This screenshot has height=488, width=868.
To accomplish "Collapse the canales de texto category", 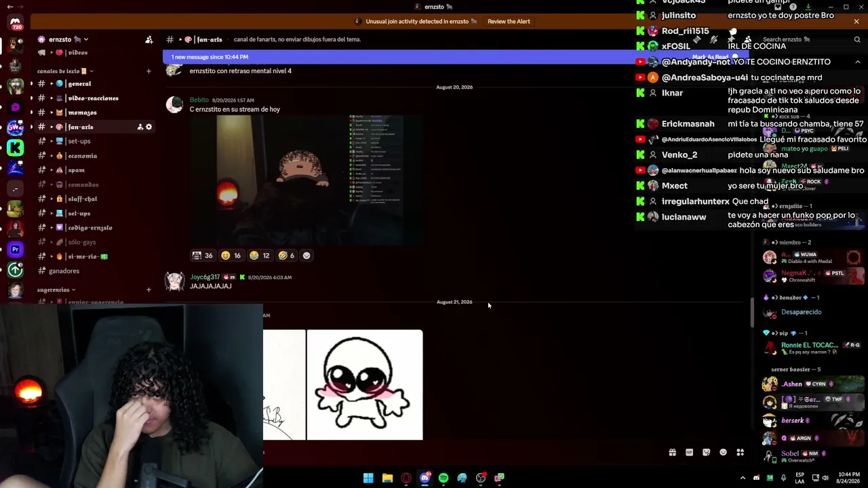I will pos(65,71).
